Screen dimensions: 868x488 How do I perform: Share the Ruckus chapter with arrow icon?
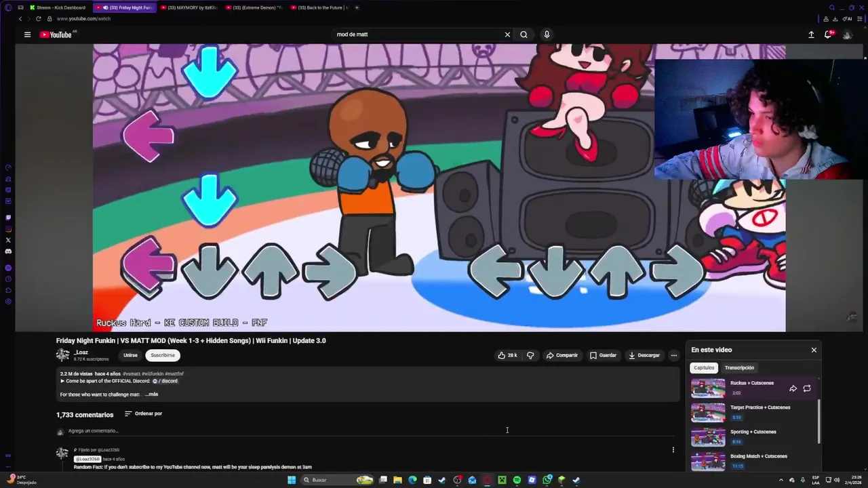(793, 388)
